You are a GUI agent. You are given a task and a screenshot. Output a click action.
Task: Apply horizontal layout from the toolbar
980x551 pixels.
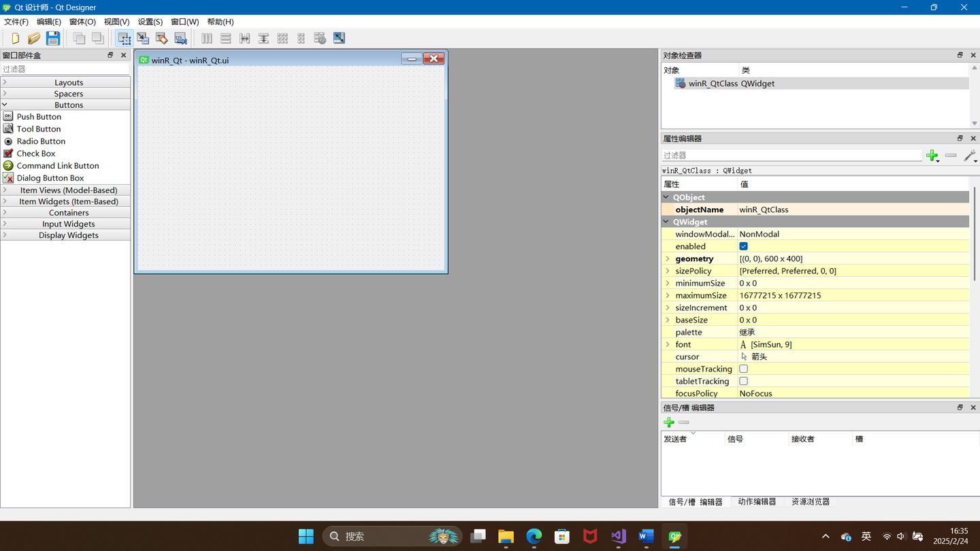coord(206,38)
